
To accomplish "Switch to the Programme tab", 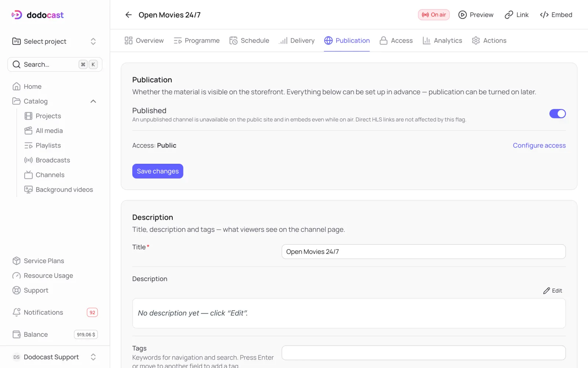I will pyautogui.click(x=197, y=40).
